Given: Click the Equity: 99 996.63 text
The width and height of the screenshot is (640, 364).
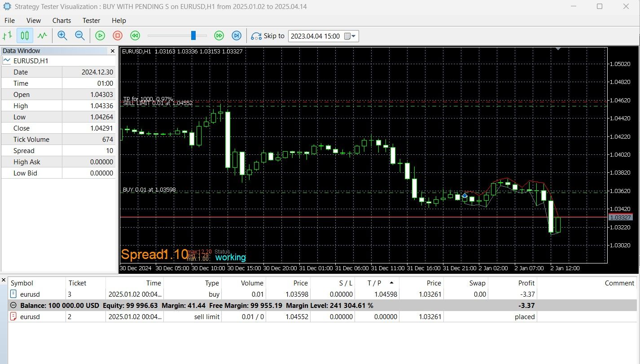Looking at the screenshot, I should pyautogui.click(x=130, y=306).
